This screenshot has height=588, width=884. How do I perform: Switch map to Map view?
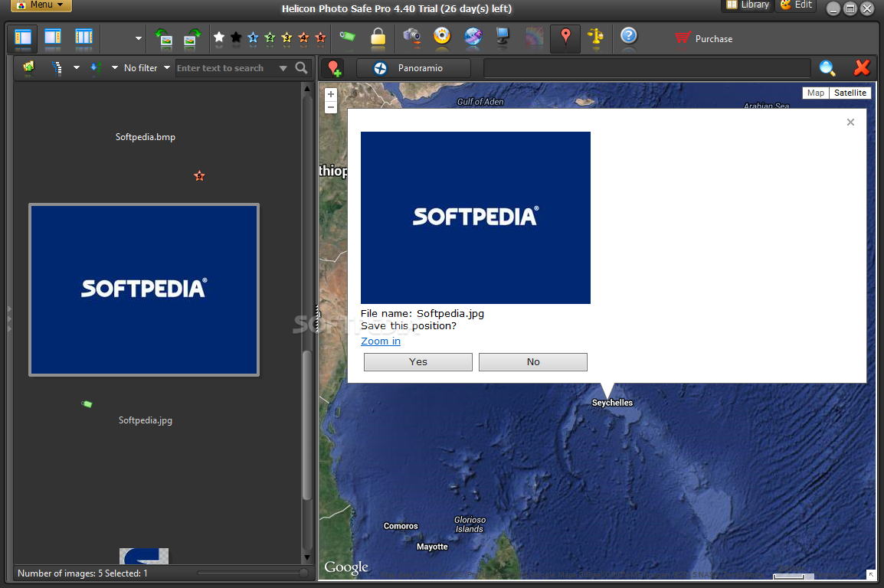[x=815, y=93]
